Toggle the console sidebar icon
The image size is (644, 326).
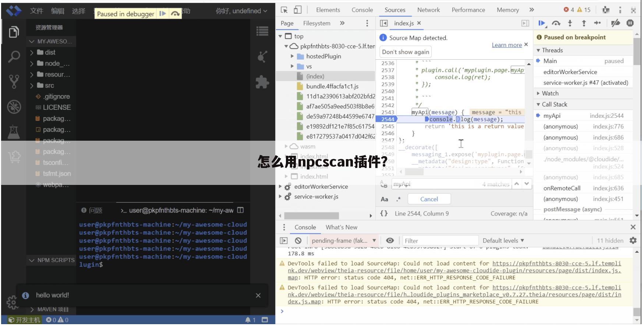pos(284,241)
